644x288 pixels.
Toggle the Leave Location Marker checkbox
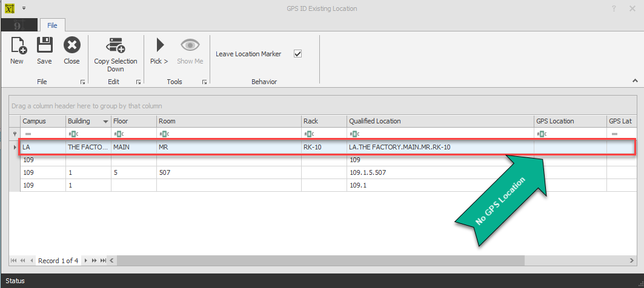pos(297,54)
